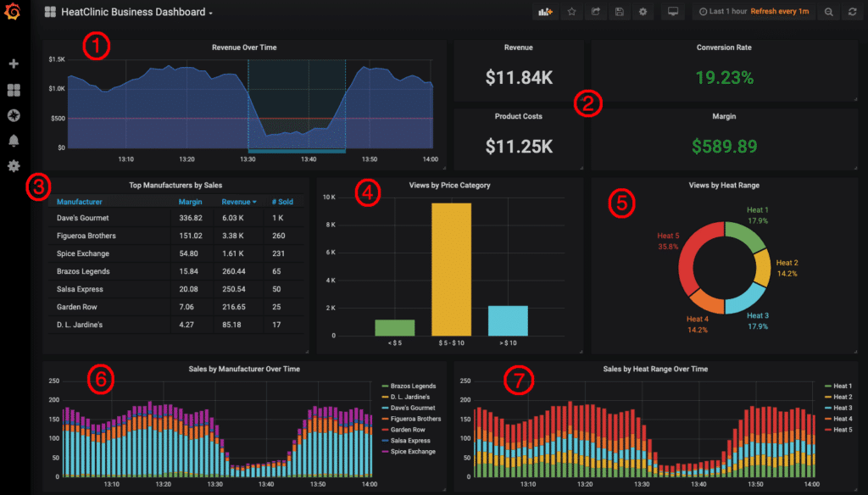Click the $589.89 margin value

(x=724, y=147)
